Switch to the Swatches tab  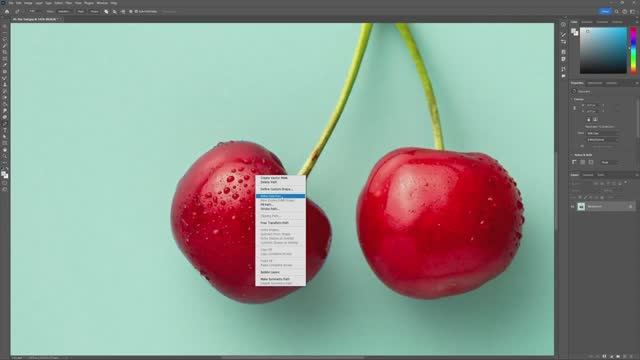(587, 22)
